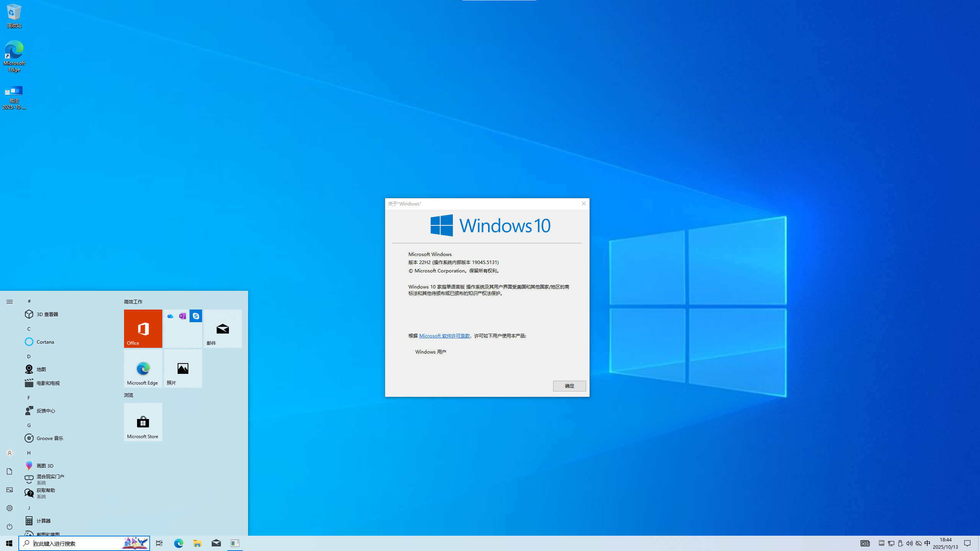Screen dimensions: 980x551
Task: Click the Microsoft 软件许可条款 link
Action: click(444, 336)
